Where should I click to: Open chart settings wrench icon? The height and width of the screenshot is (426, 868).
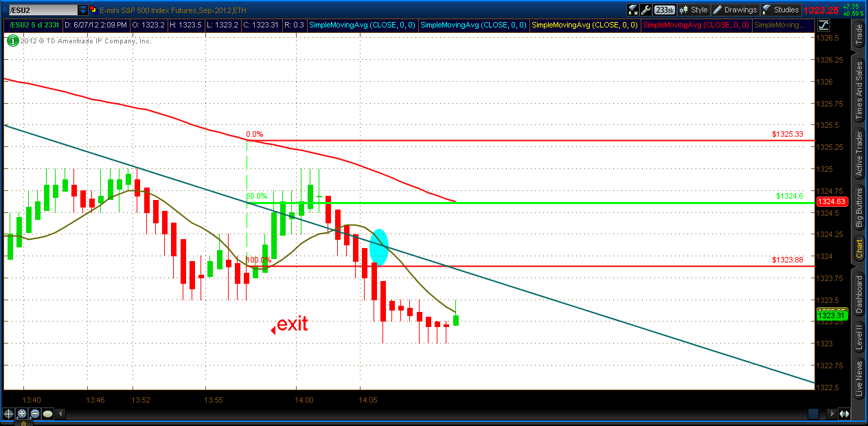coord(646,10)
